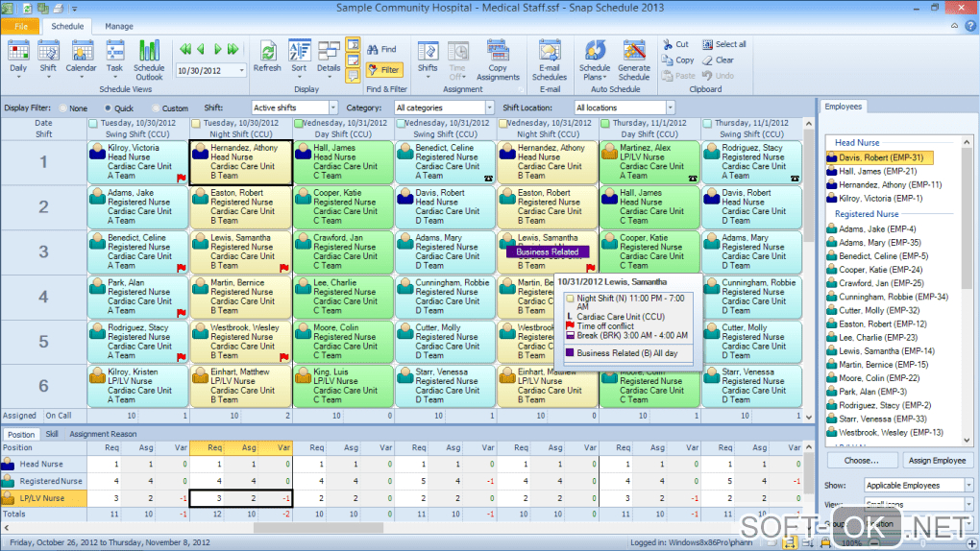Open the File menu
Image resolution: width=980 pixels, height=551 pixels.
pyautogui.click(x=20, y=26)
